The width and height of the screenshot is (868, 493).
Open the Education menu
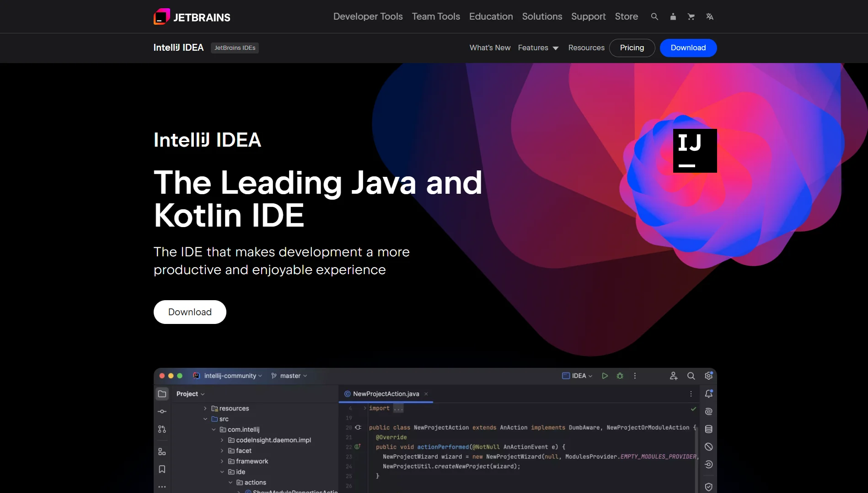[x=491, y=16]
